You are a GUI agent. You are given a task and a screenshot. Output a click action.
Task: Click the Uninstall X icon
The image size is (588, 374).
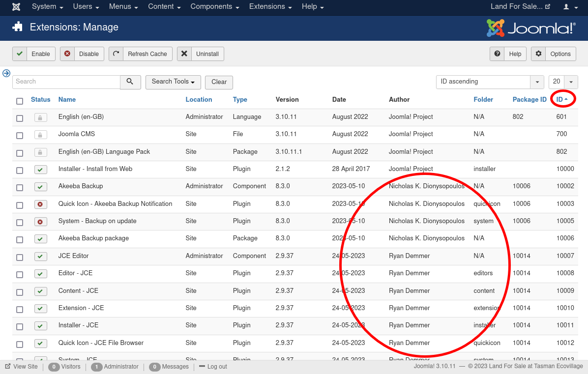pyautogui.click(x=184, y=54)
